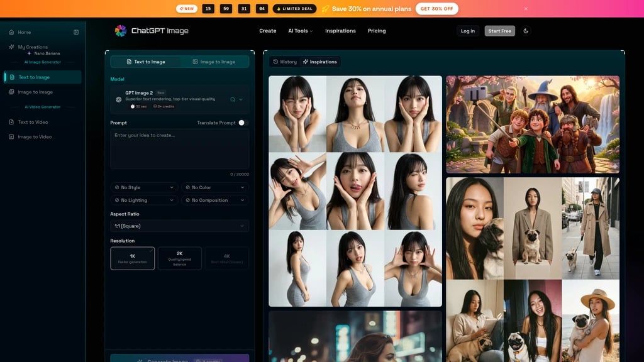Open the Pricing nav item

(x=377, y=31)
